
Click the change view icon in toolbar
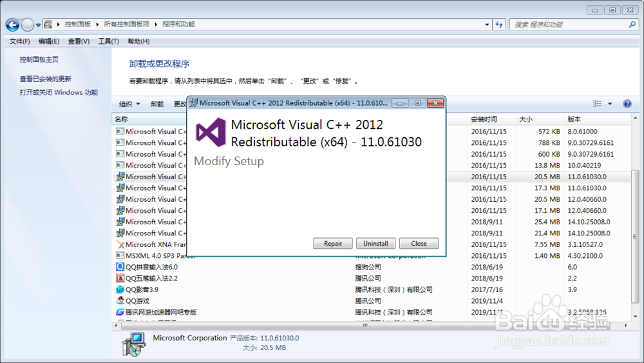pyautogui.click(x=597, y=104)
